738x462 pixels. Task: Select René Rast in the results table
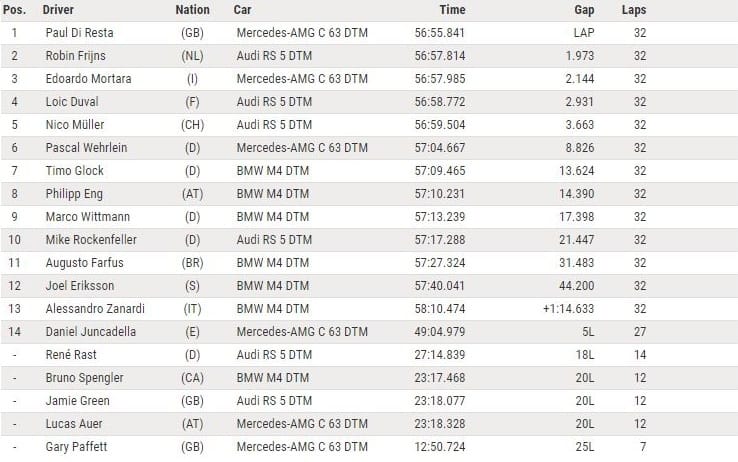click(71, 355)
